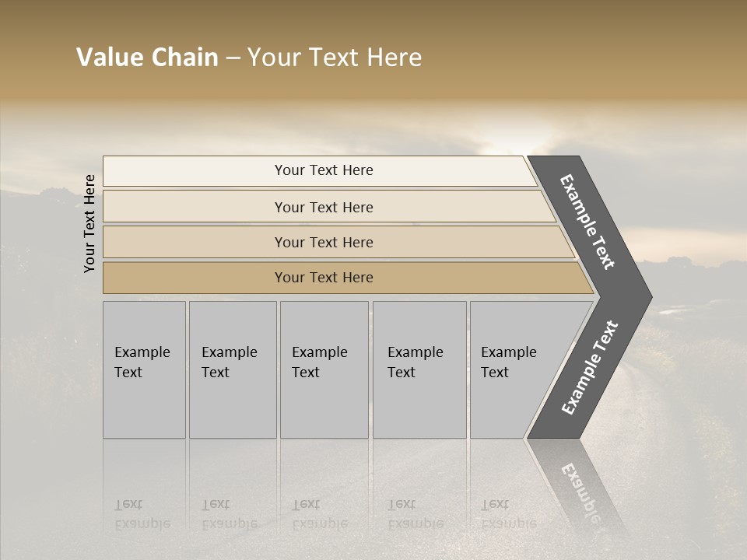Click the lower arrow 'Example Text' label
747x560 pixels.
point(590,368)
